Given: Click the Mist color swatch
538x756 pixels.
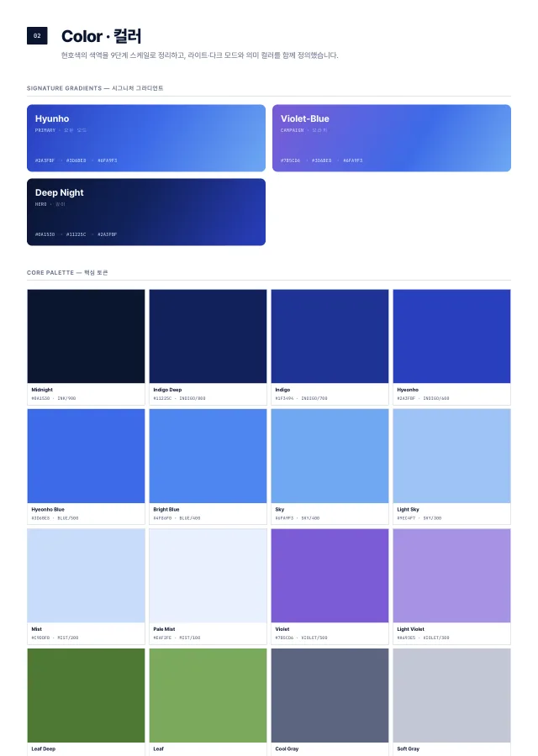Looking at the screenshot, I should (86, 575).
